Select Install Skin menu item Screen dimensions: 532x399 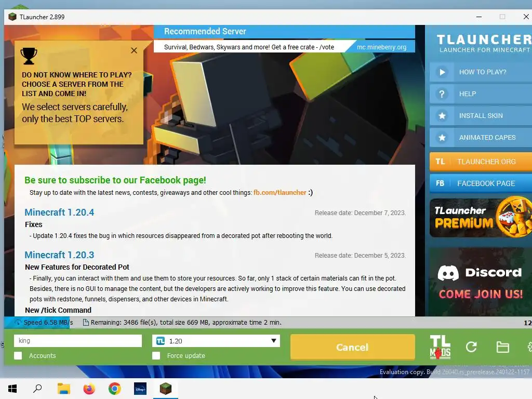pos(481,116)
